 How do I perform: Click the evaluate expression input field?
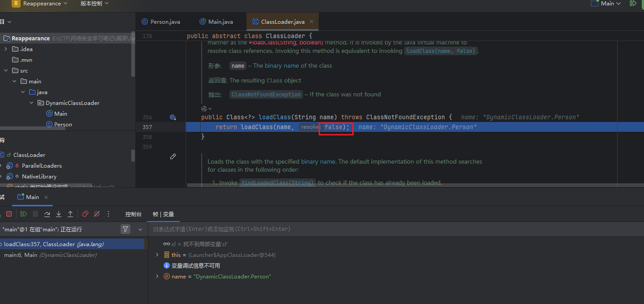pyautogui.click(x=314, y=229)
